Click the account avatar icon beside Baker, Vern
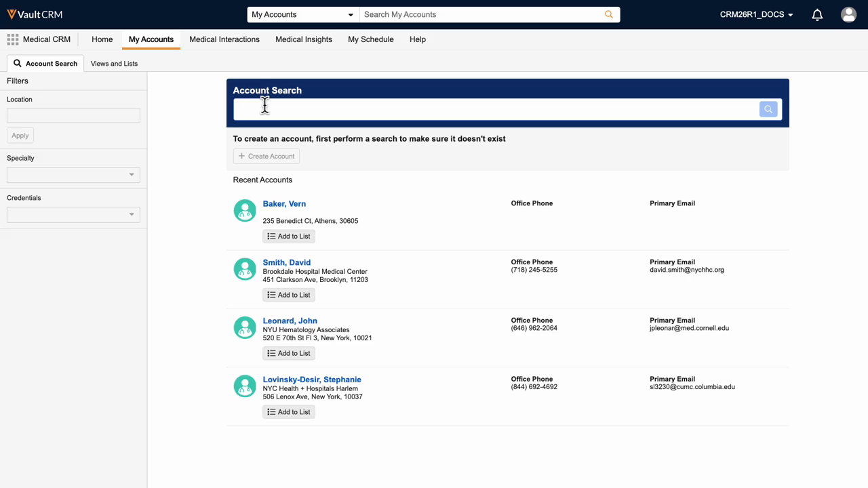 pos(245,211)
